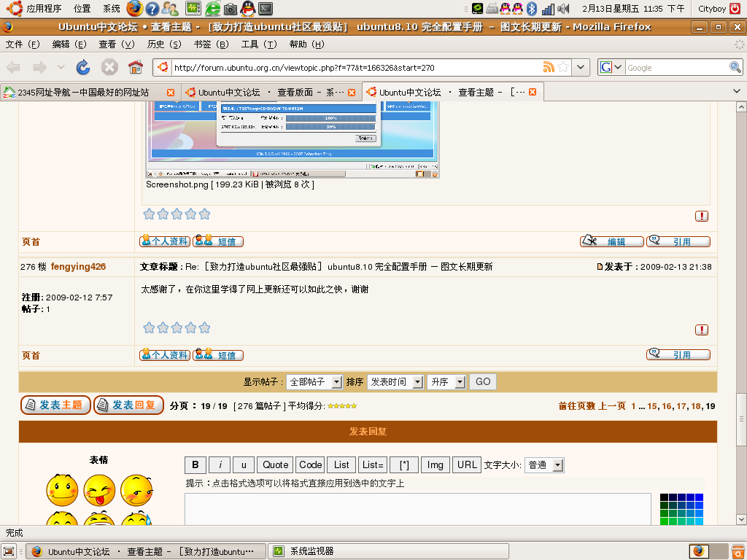
Task: Open the network signal tray icon
Action: [x=549, y=9]
